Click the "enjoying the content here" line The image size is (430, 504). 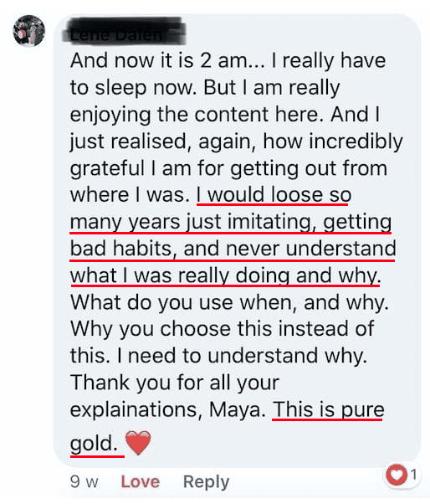pyautogui.click(x=225, y=115)
